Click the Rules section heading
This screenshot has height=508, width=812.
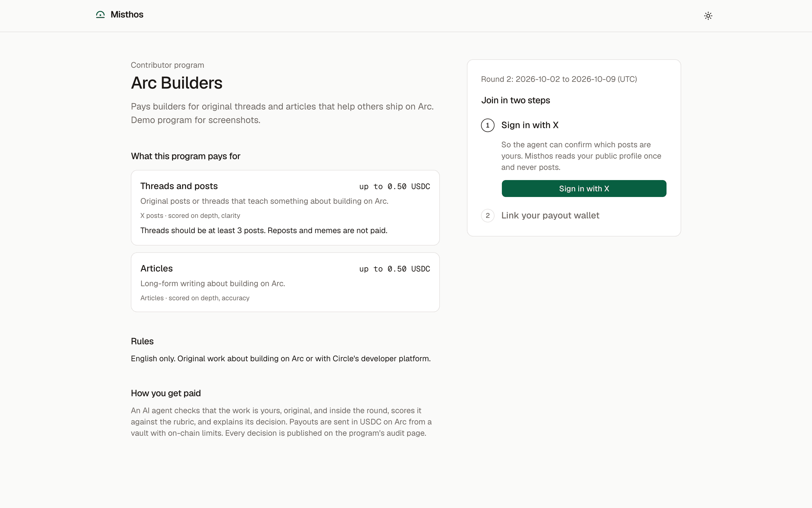(x=142, y=341)
